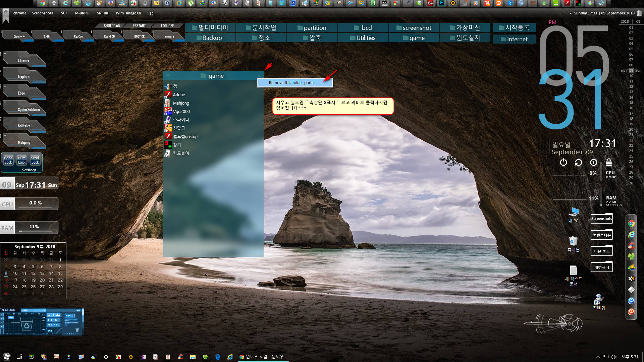Launch EasyBCD launcher button
644x362 pixels.
click(109, 36)
